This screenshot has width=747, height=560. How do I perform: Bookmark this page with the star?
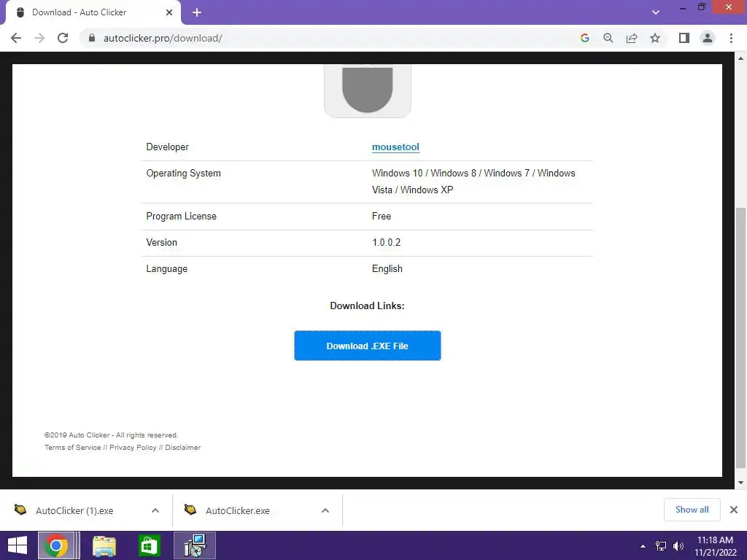click(x=655, y=38)
